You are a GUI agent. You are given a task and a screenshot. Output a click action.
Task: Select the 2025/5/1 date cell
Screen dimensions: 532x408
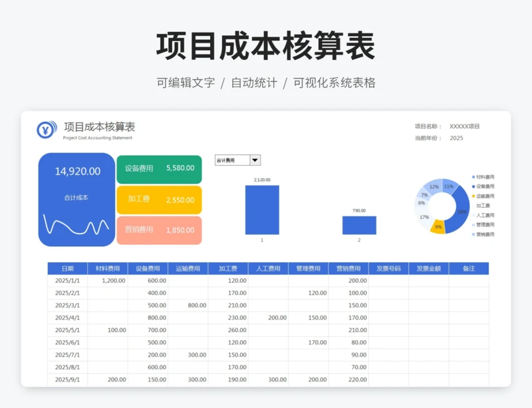point(68,330)
